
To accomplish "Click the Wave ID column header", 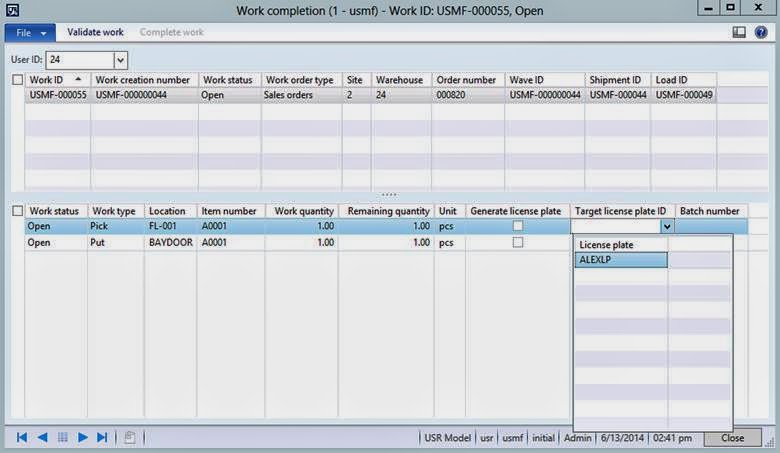I will (x=545, y=80).
